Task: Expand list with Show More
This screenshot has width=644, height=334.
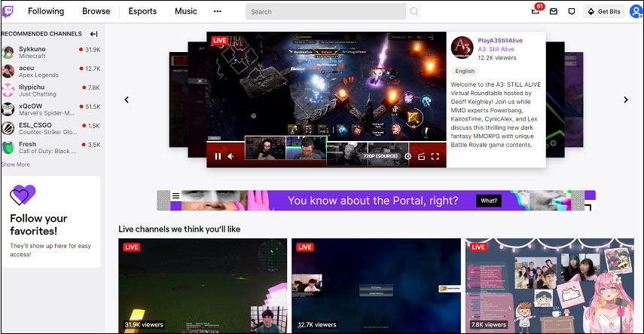Action: (16, 164)
